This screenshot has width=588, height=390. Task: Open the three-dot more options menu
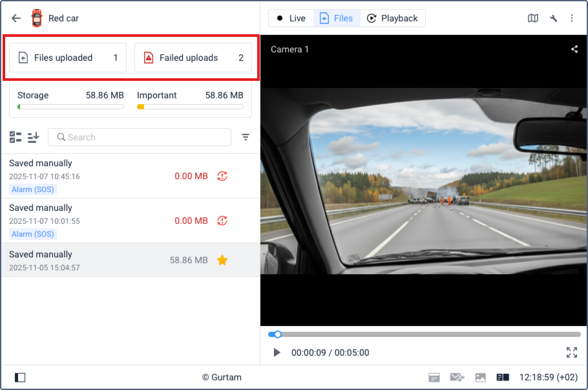[572, 18]
